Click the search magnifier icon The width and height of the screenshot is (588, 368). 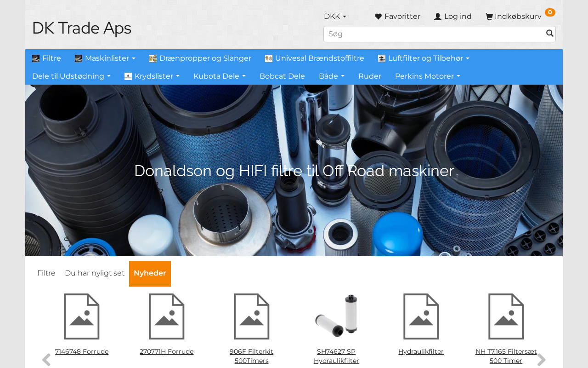click(549, 34)
